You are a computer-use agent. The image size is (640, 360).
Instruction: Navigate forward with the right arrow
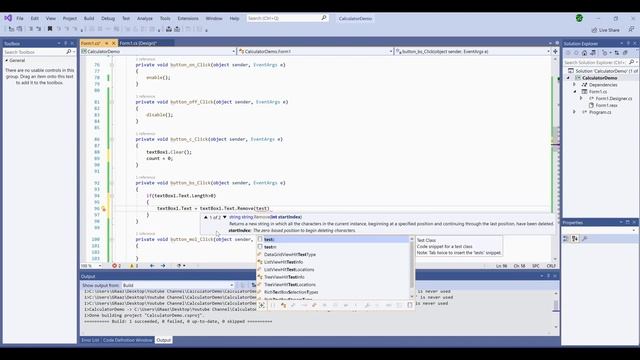coord(163,266)
